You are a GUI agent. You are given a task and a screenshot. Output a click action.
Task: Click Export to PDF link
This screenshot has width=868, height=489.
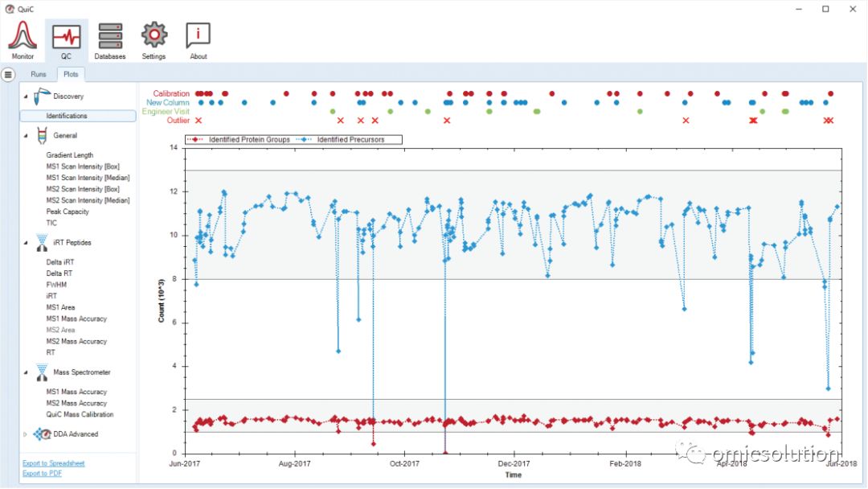point(42,473)
